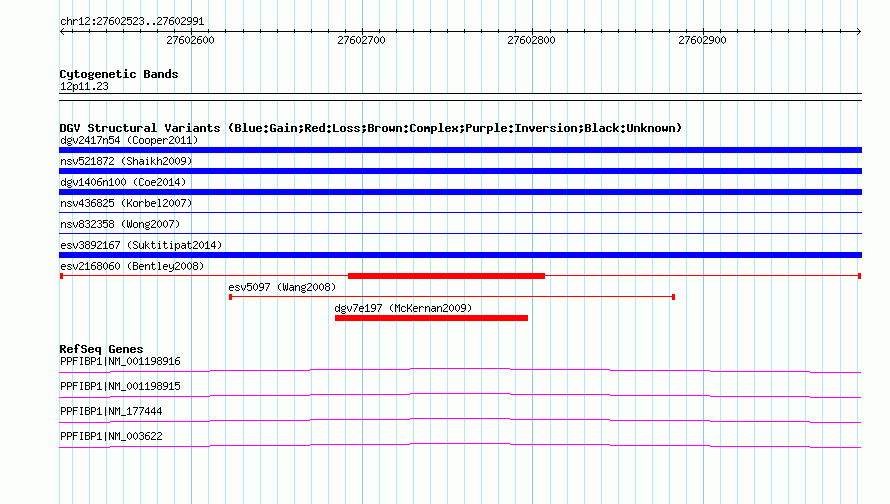Click the 12p11.23 band label
The height and width of the screenshot is (504, 890).
[84, 86]
